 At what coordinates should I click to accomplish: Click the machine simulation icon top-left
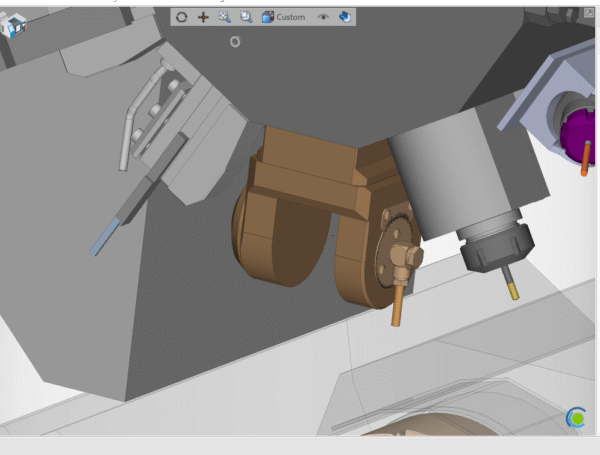click(13, 25)
